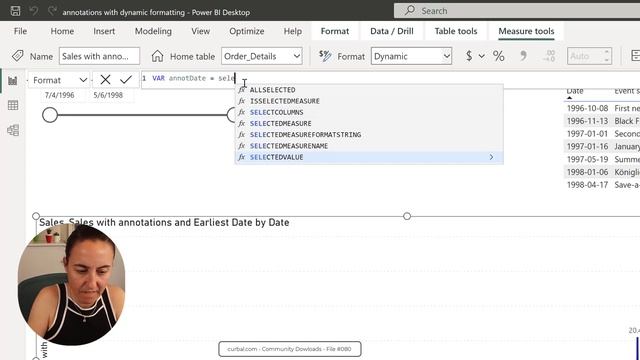
Task: Expand the currency format dropdown arrow
Action: click(x=482, y=56)
